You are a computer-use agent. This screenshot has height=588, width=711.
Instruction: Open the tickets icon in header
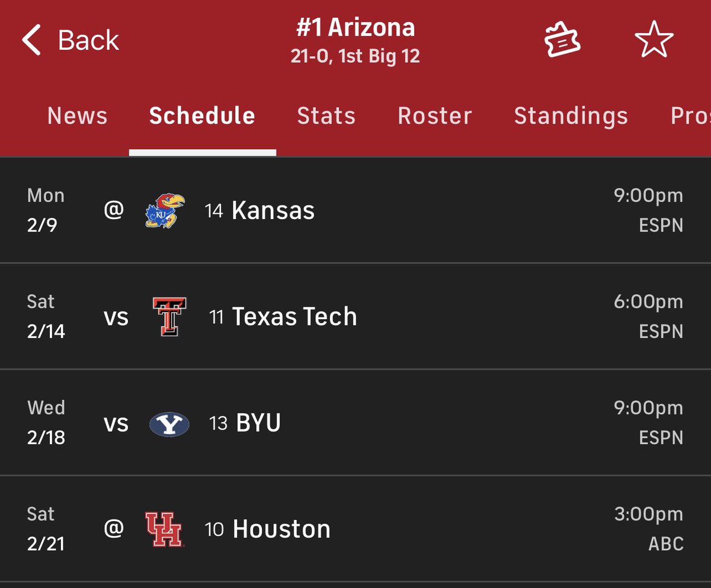(x=562, y=40)
